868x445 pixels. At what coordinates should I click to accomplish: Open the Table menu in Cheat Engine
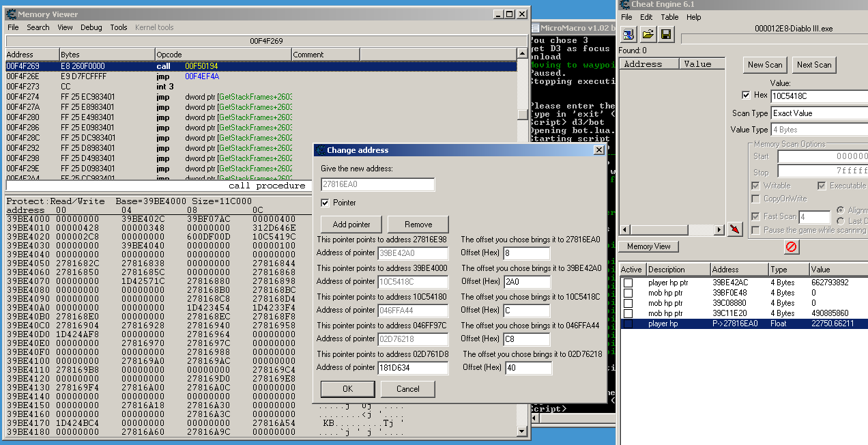(x=669, y=17)
